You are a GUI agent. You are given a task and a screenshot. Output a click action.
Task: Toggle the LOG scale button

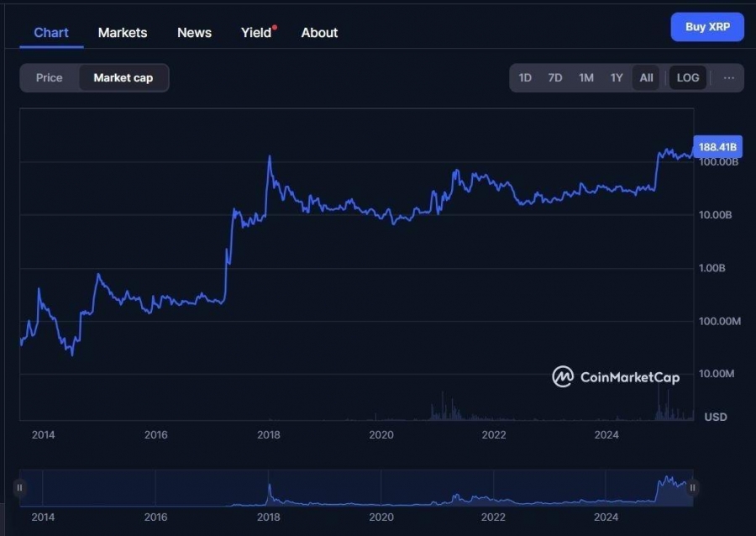click(687, 77)
